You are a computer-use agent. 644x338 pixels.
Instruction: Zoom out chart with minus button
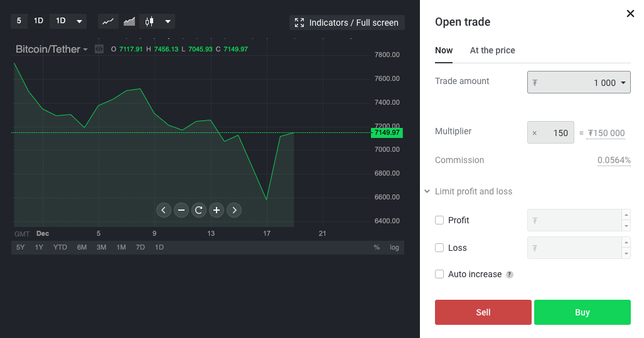click(181, 210)
